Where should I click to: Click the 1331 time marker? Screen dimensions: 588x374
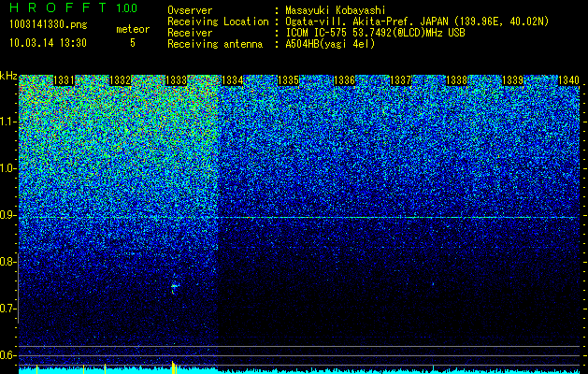[x=64, y=80]
